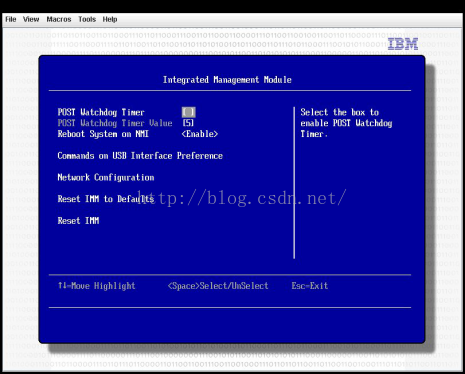
Task: Open the Reboot System on NMI Enable option
Action: pyautogui.click(x=200, y=134)
